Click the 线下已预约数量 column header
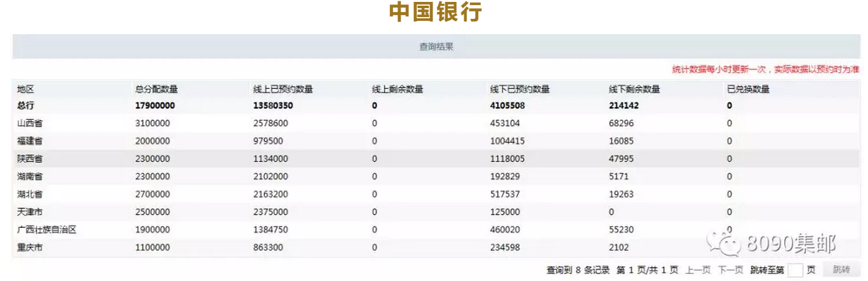Image resolution: width=868 pixels, height=281 pixels. 520,90
